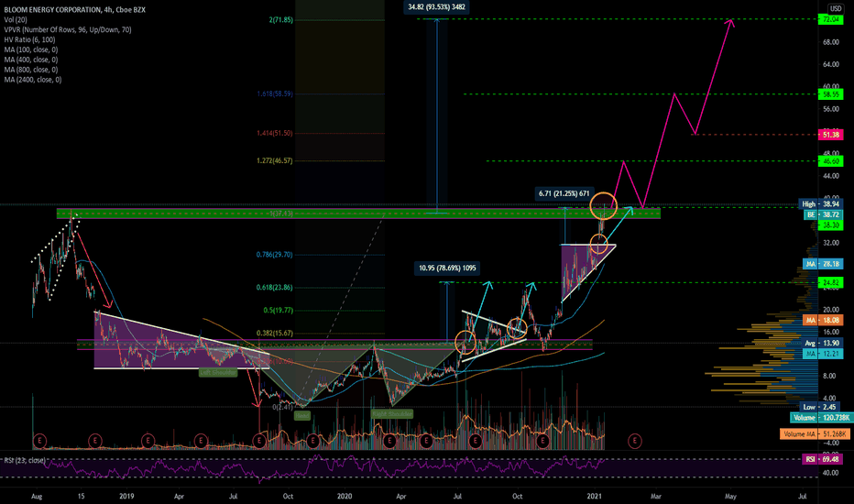854x504 pixels.
Task: Select the Right Shoulder pattern label
Action: tap(392, 414)
